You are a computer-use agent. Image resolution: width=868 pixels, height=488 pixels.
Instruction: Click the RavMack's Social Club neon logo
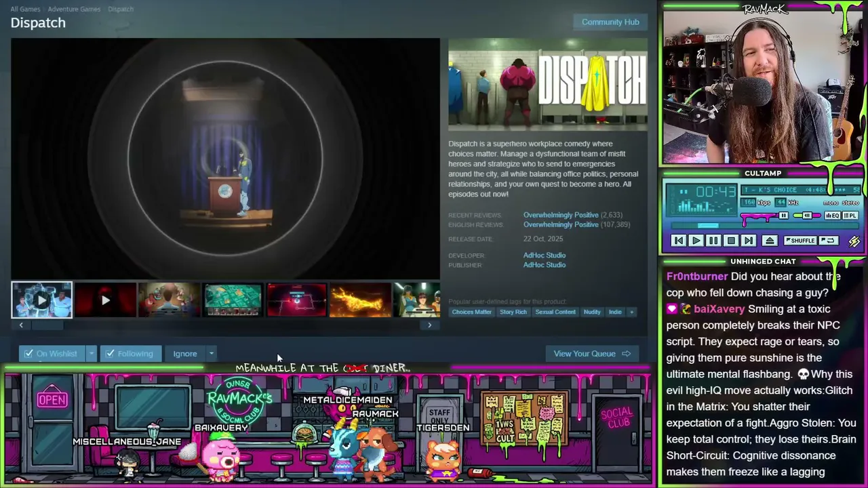pyautogui.click(x=238, y=401)
